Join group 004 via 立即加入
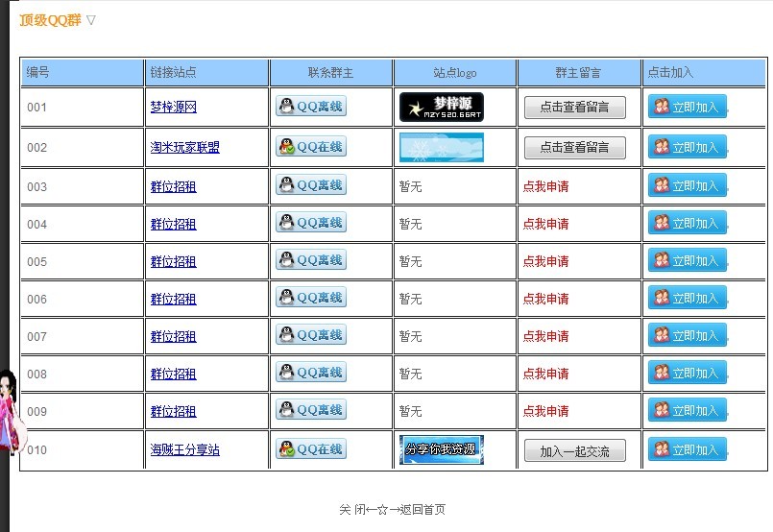 pyautogui.click(x=688, y=223)
